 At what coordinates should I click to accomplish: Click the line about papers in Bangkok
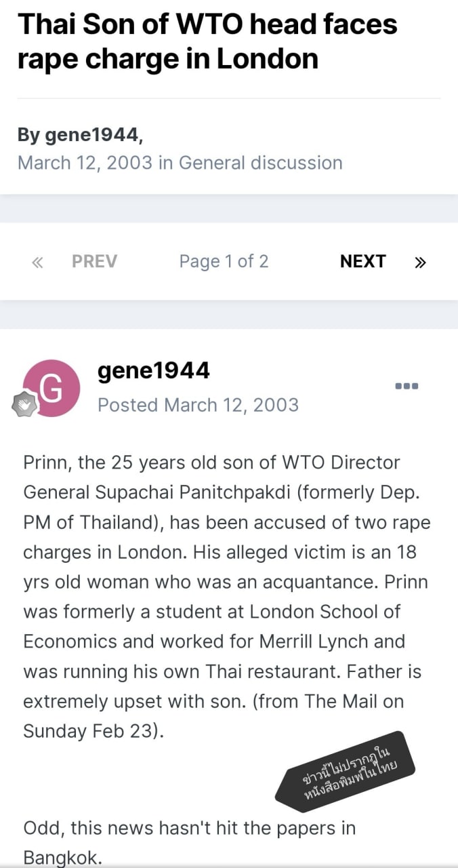[190, 839]
